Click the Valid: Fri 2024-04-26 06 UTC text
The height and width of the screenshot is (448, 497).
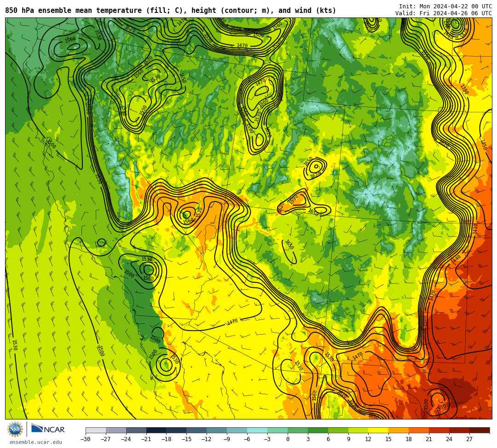tap(444, 13)
